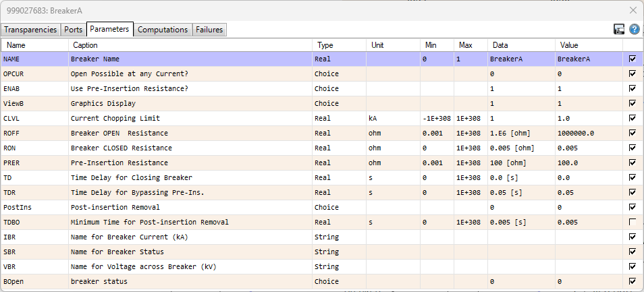Toggle the checkbox in the NAME row
644x292 pixels.
tap(633, 59)
